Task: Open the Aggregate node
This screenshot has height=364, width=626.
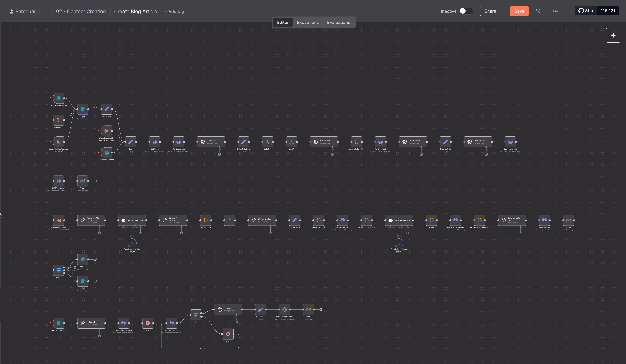Action: point(59,120)
